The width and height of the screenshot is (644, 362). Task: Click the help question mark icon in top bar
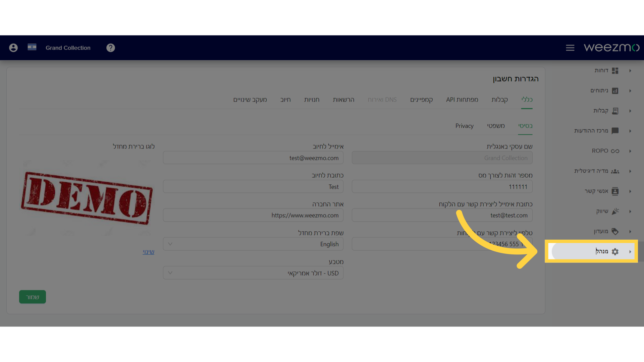tap(111, 47)
